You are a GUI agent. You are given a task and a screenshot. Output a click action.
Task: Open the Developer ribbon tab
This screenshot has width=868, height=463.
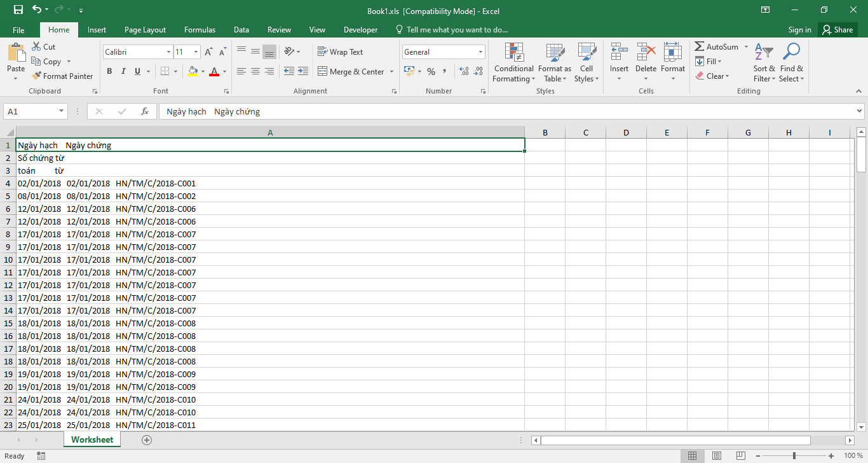[x=360, y=29]
